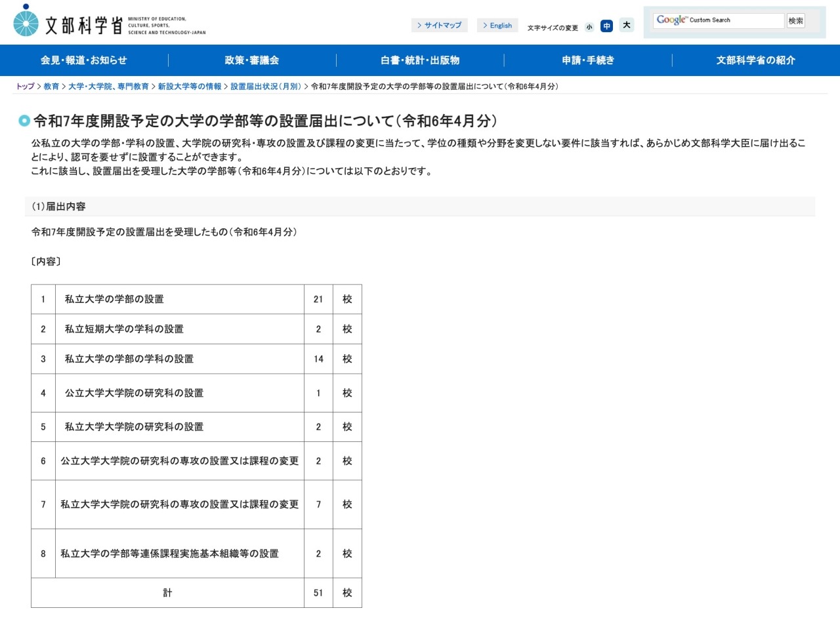The image size is (840, 623).
Task: Open the 政策・審議会 menu
Action: [252, 60]
